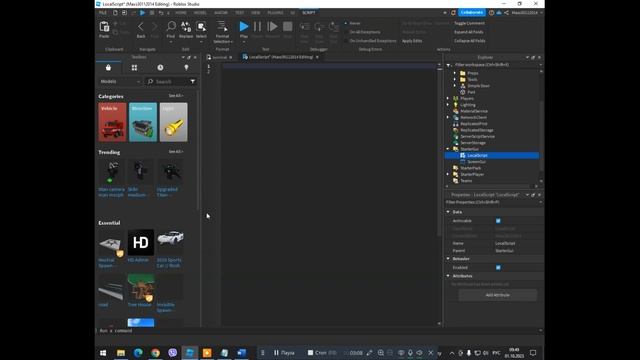Select the On All Exceptions option
The image size is (640, 360).
click(x=363, y=32)
